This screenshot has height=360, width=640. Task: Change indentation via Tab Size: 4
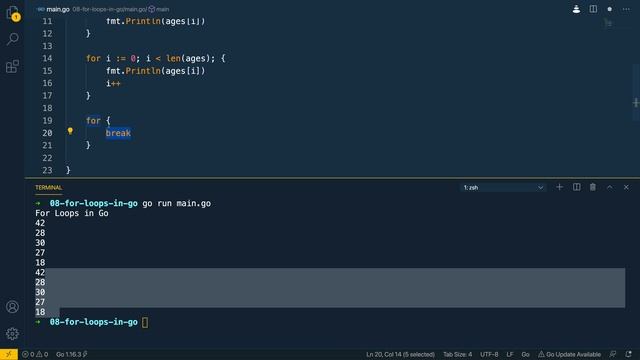tap(458, 354)
